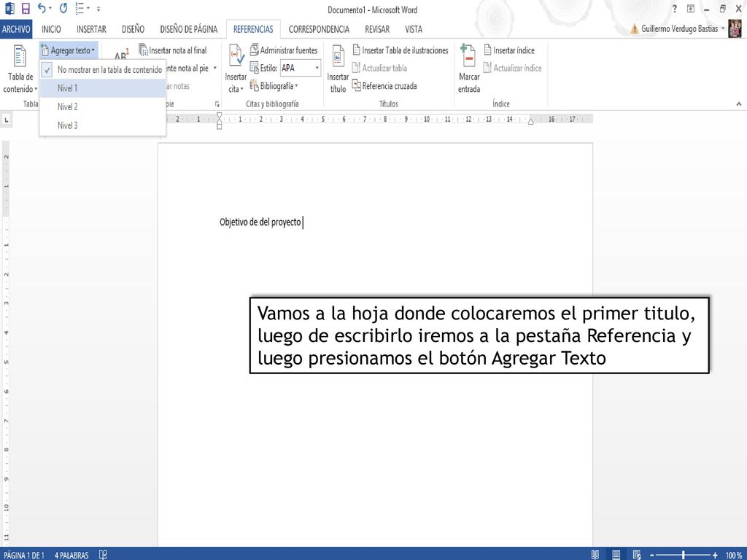Viewport: 747px width, 560px height.
Task: Click Actualizar tabla in Títulos group
Action: [x=379, y=68]
